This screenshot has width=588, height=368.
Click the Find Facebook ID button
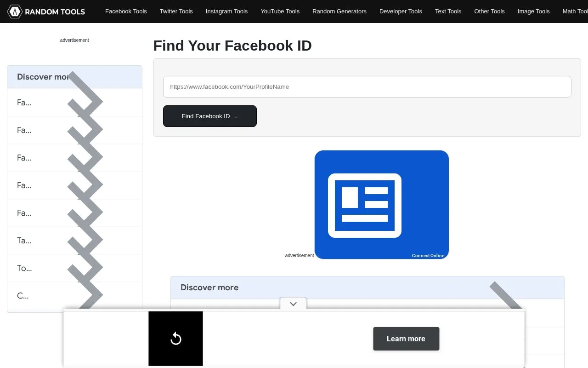click(210, 116)
